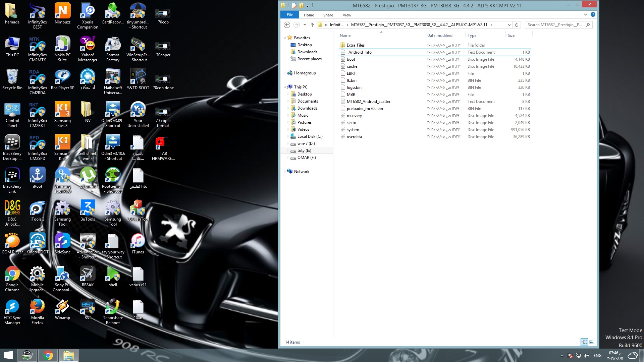Click the Windows Start button
This screenshot has width=644, height=362.
click(8, 355)
